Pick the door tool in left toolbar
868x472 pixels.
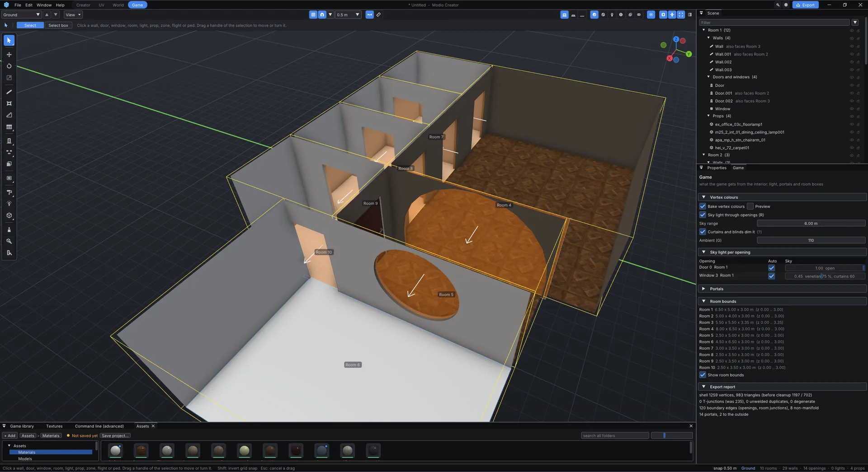click(9, 140)
